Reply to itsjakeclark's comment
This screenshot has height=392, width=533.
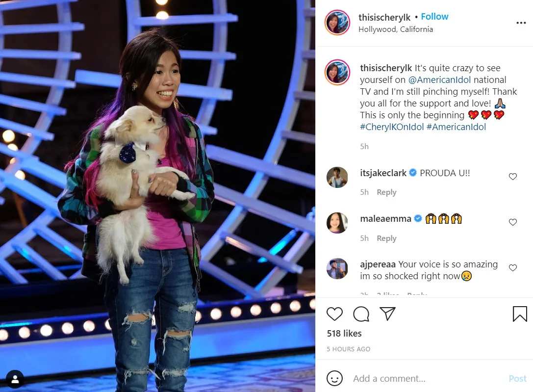click(386, 192)
